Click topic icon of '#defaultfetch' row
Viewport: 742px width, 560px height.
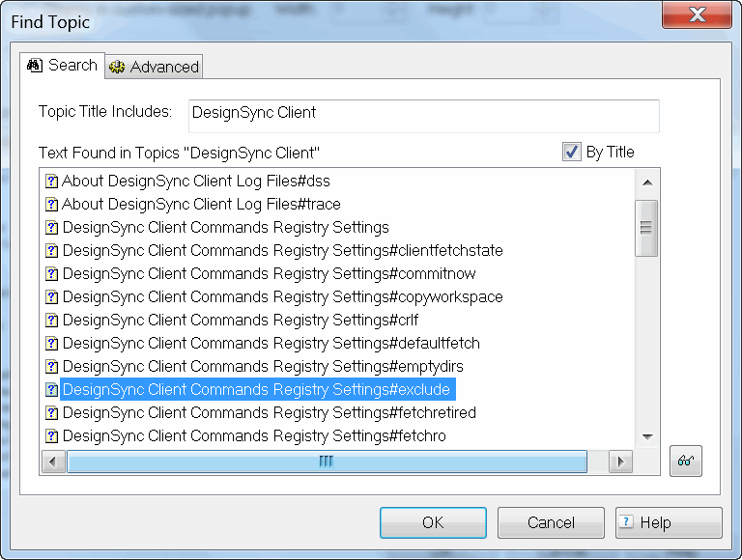(51, 344)
